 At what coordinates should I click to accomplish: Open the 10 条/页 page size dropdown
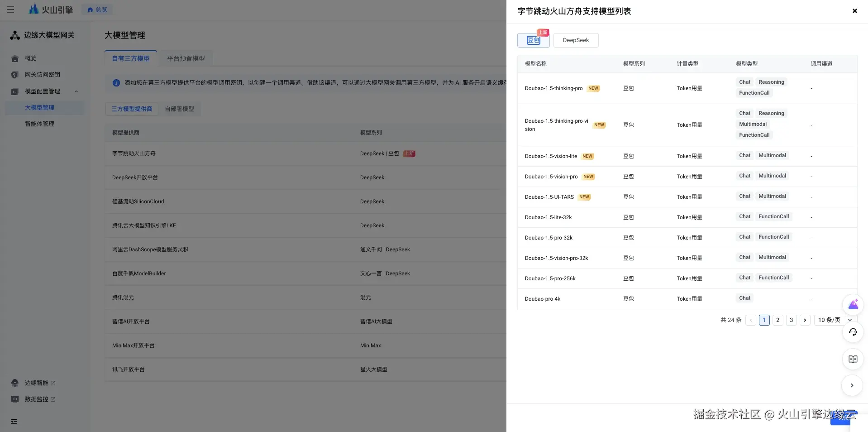point(835,320)
